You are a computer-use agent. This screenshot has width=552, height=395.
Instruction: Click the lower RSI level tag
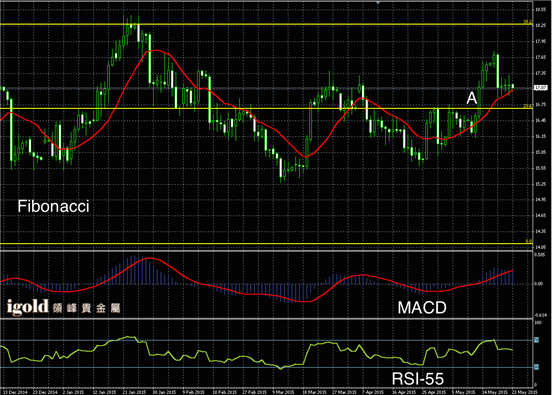tap(537, 367)
